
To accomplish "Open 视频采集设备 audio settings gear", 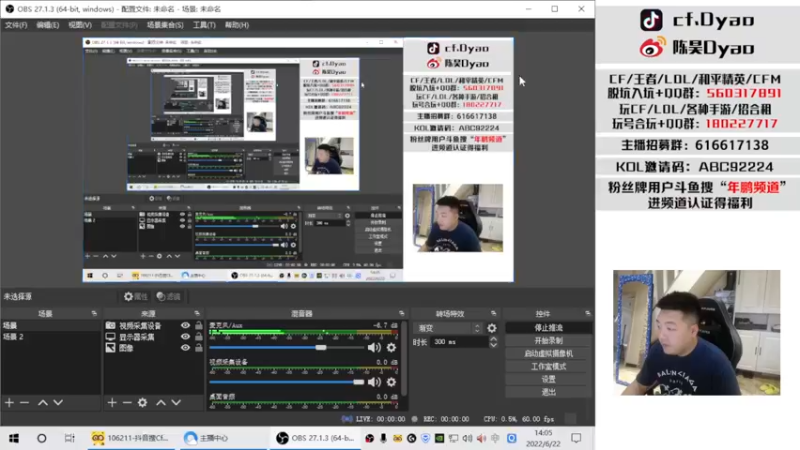I will pos(391,382).
